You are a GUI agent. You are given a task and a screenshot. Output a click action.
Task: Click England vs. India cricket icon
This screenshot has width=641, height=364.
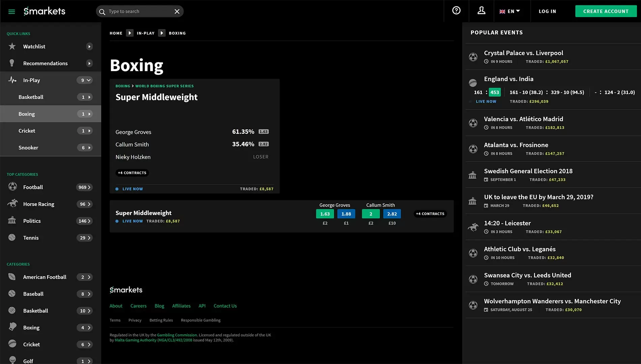pos(473,82)
